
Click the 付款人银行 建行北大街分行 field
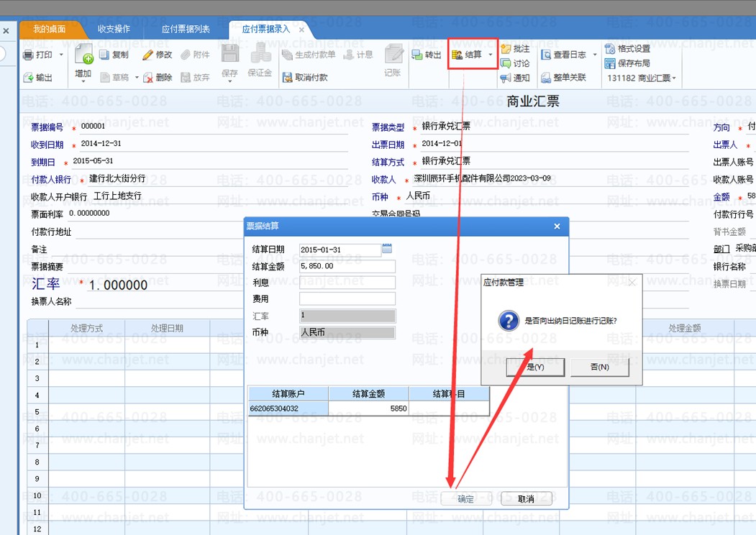[x=217, y=179]
